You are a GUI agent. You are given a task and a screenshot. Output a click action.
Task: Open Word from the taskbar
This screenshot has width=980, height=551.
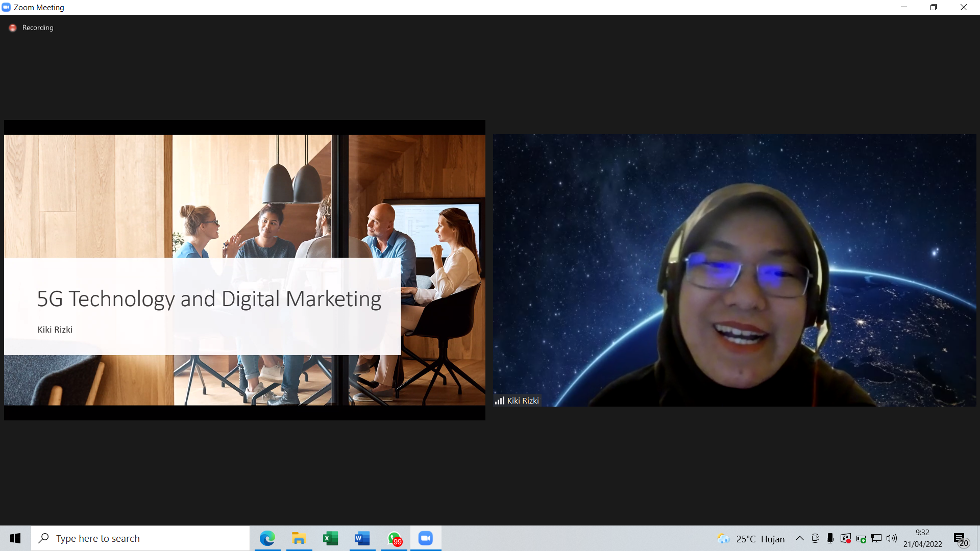coord(362,538)
